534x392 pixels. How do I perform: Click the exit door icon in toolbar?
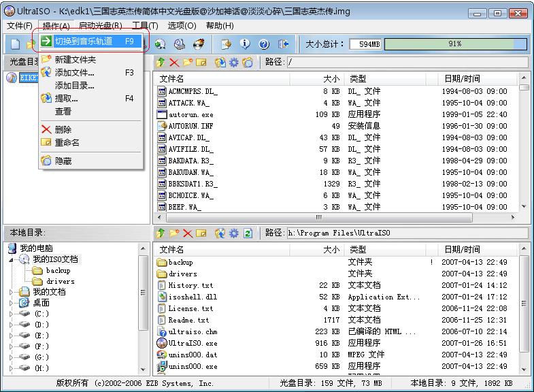283,44
